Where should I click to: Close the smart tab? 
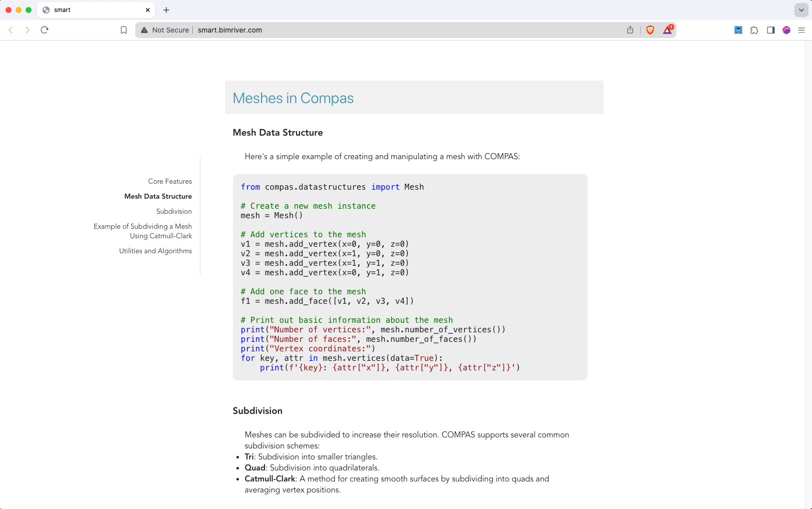[x=148, y=10]
